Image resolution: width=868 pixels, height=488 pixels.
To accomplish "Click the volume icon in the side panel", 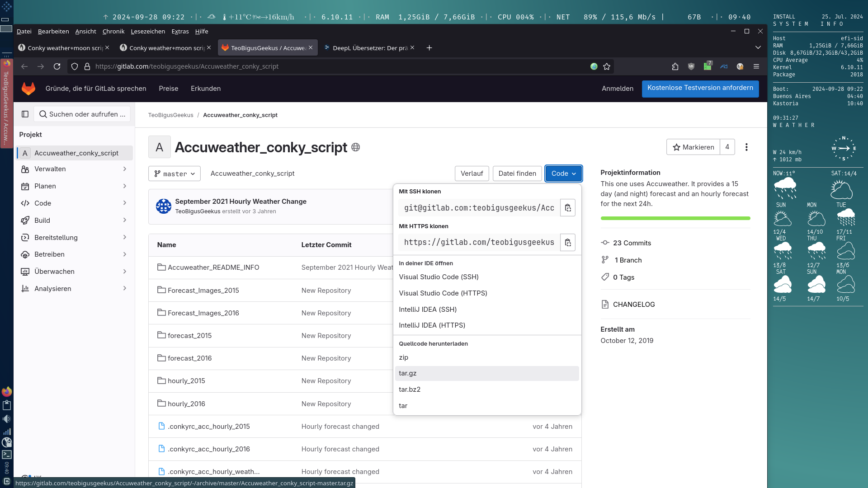I will tap(7, 419).
